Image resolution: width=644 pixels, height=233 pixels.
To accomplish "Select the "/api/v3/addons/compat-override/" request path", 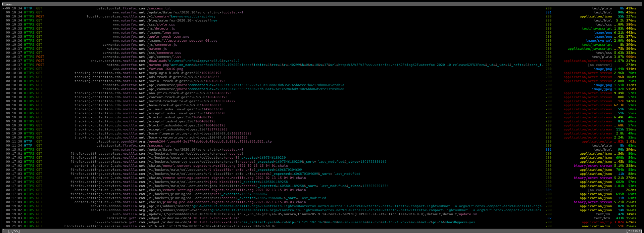I will pos(345,210).
